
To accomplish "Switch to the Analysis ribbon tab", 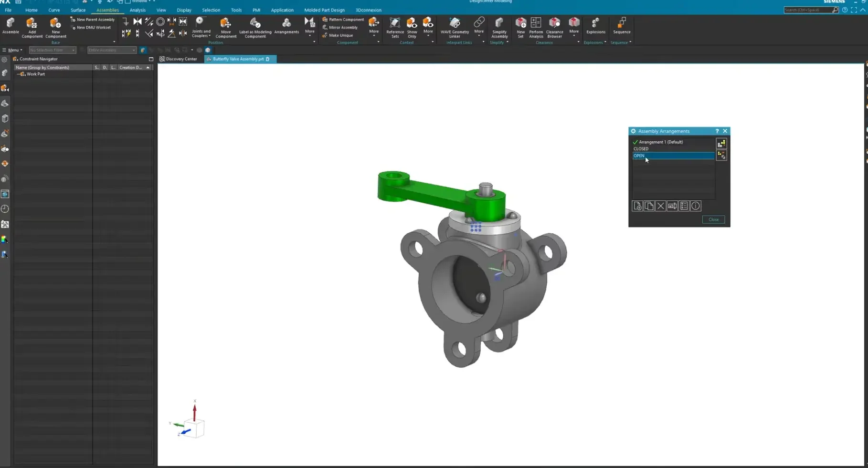I will 138,10.
